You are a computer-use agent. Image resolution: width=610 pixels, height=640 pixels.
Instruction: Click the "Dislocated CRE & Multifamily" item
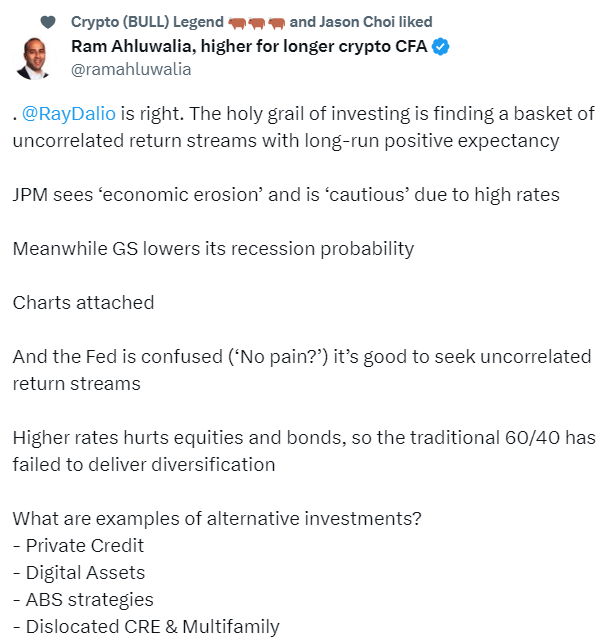[x=146, y=627]
